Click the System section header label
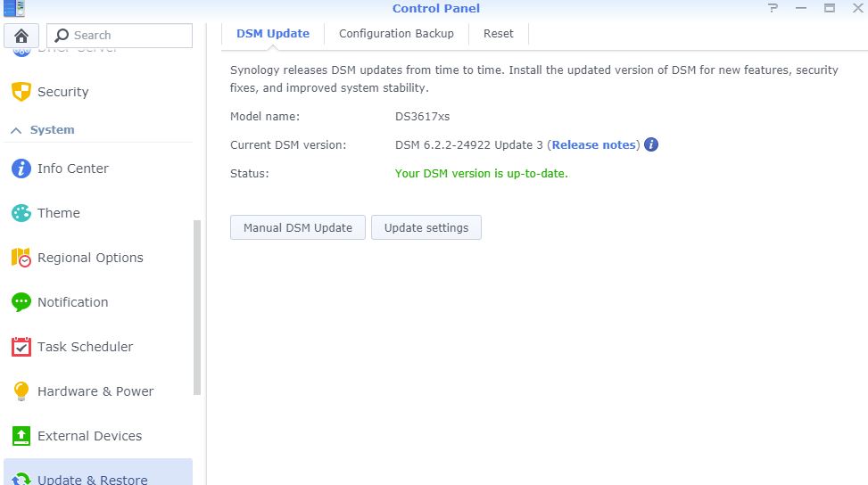 point(52,130)
